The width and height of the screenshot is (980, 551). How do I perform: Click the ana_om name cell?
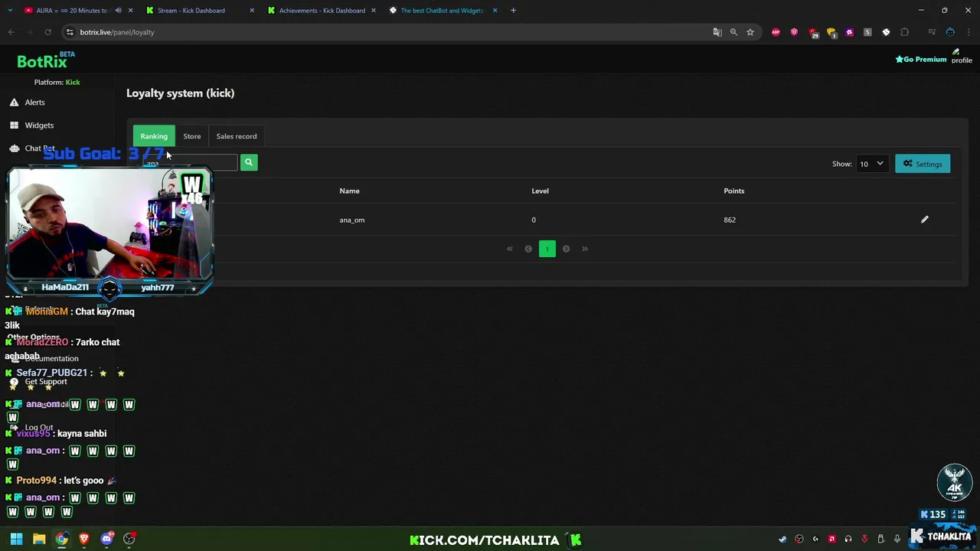(x=352, y=220)
